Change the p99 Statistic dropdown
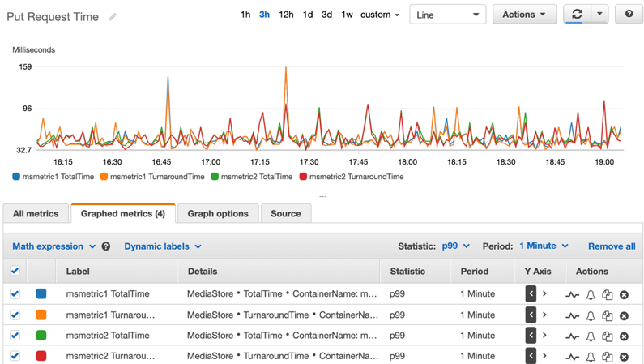 pyautogui.click(x=455, y=246)
